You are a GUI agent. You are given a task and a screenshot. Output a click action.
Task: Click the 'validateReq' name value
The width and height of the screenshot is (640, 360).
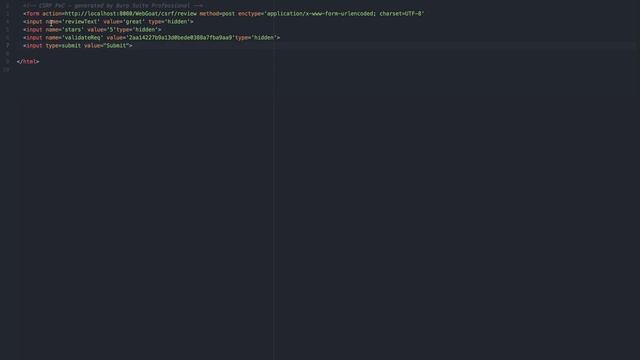pyautogui.click(x=82, y=38)
